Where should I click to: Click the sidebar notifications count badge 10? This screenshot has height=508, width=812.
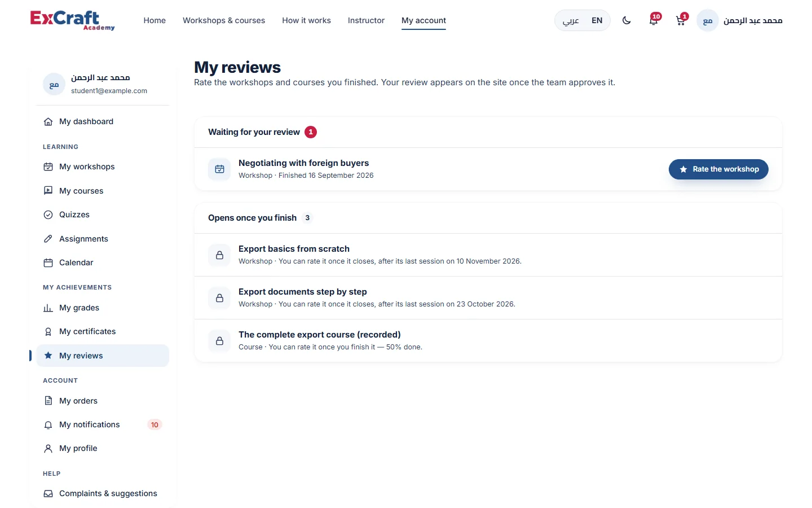coord(155,424)
